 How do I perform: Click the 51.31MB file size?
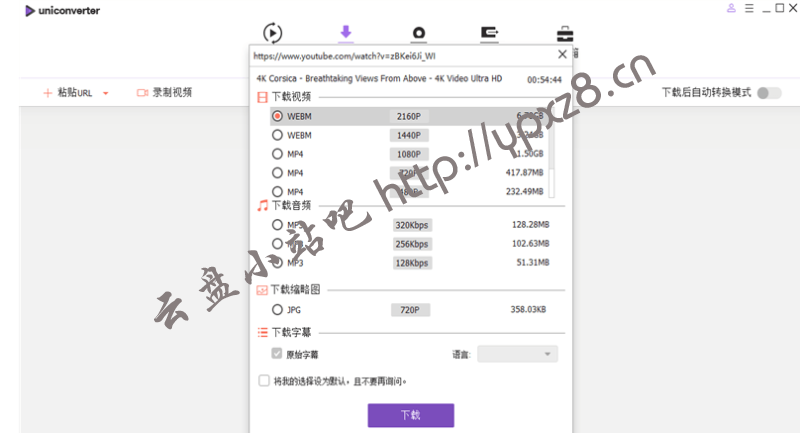tap(533, 262)
